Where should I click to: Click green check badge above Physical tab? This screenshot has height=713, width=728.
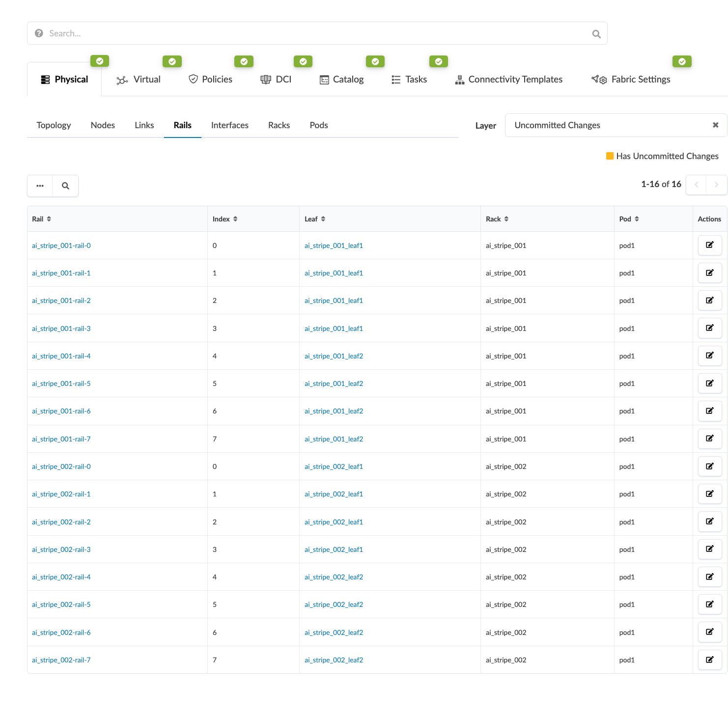[x=100, y=61]
